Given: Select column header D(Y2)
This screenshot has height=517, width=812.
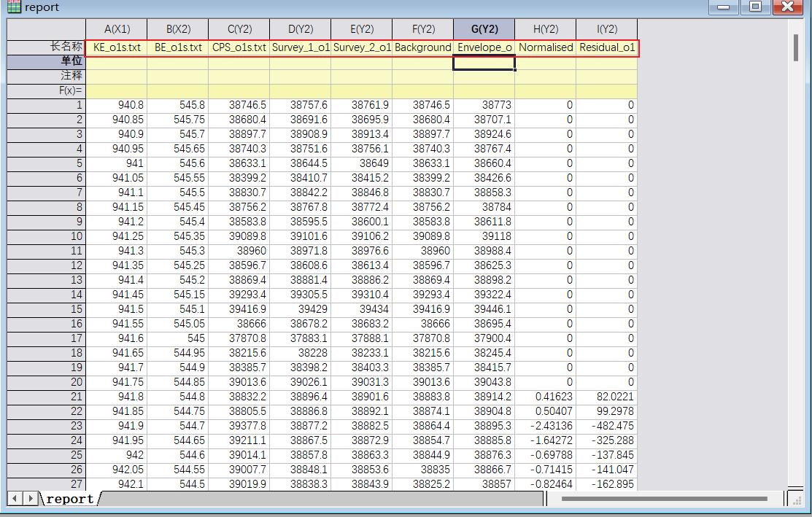Looking at the screenshot, I should tap(301, 29).
